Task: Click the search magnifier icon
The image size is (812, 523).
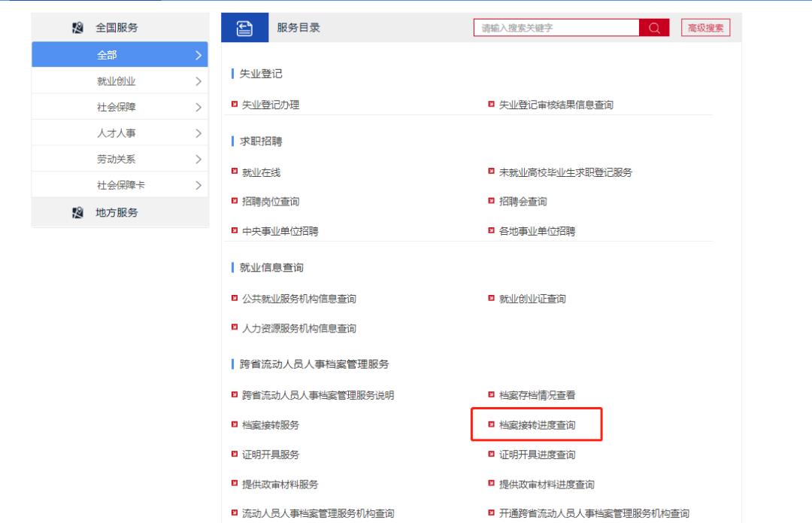Action: click(653, 28)
